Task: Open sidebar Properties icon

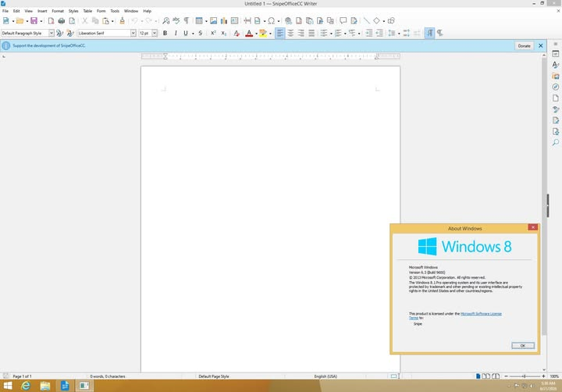Action: click(556, 54)
